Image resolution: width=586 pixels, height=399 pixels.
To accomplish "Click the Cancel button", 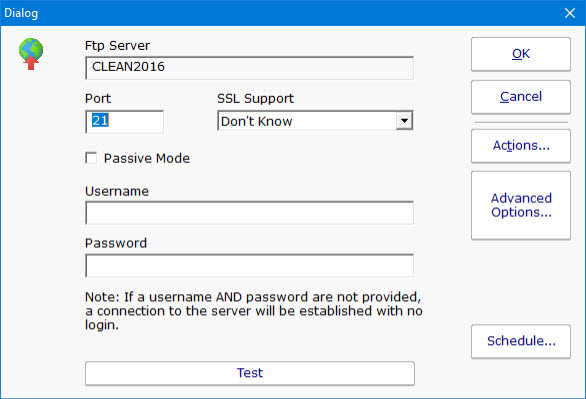I will coord(521,97).
